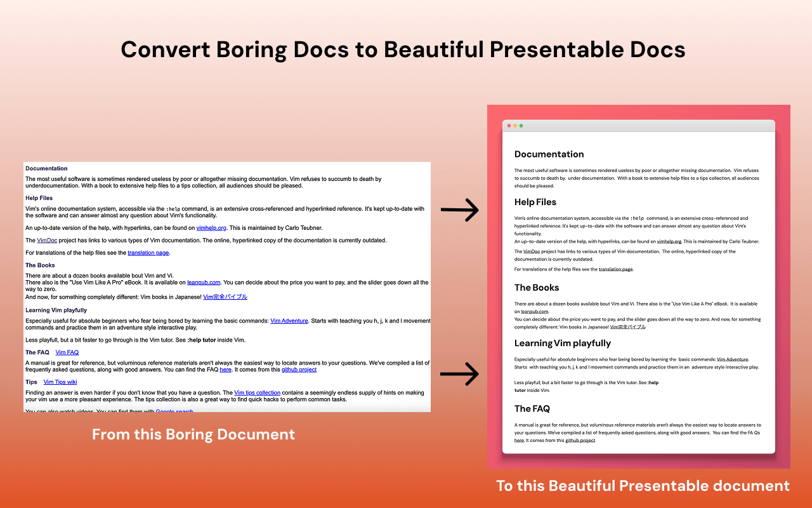Click the Vim tips collection link
812x508 pixels.
257,392
